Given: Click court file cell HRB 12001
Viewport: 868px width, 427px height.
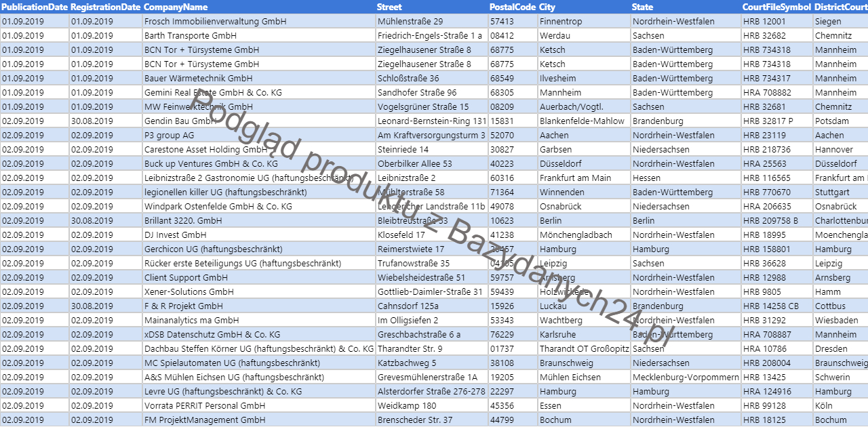Looking at the screenshot, I should (776, 21).
